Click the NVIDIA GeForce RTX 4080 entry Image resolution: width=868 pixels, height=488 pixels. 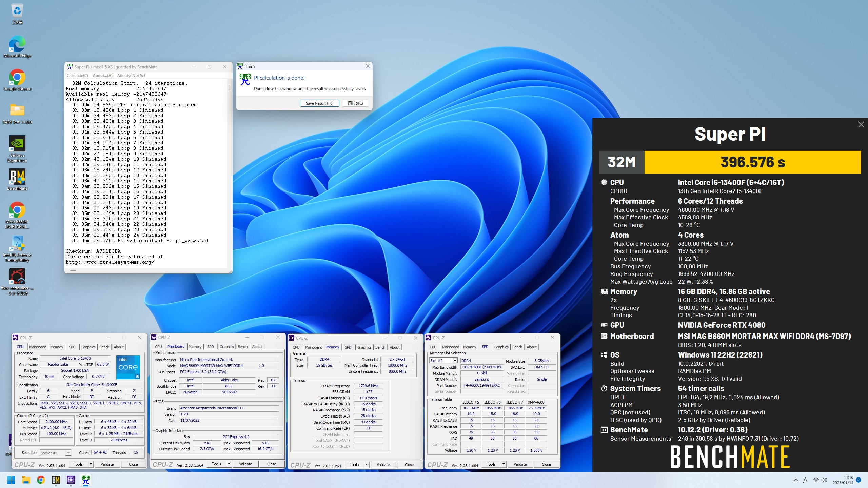[x=722, y=325]
